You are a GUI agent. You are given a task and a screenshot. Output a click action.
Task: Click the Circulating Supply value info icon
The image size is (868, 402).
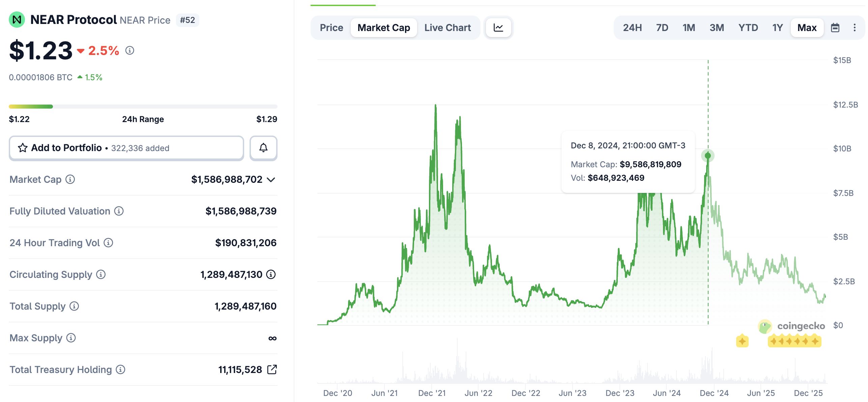click(x=271, y=275)
